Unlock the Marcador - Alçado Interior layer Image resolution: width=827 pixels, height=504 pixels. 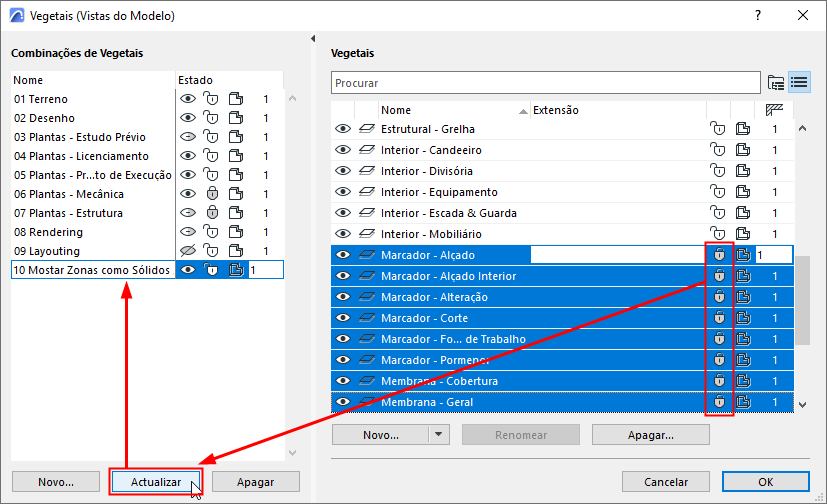pos(719,276)
